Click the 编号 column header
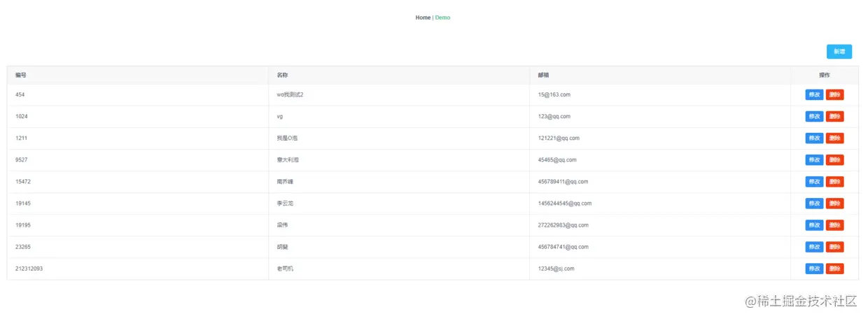868x319 pixels. [x=138, y=75]
